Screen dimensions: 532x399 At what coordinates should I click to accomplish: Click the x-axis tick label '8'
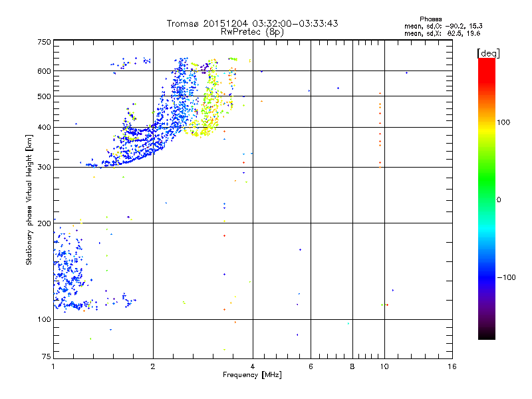(x=352, y=366)
